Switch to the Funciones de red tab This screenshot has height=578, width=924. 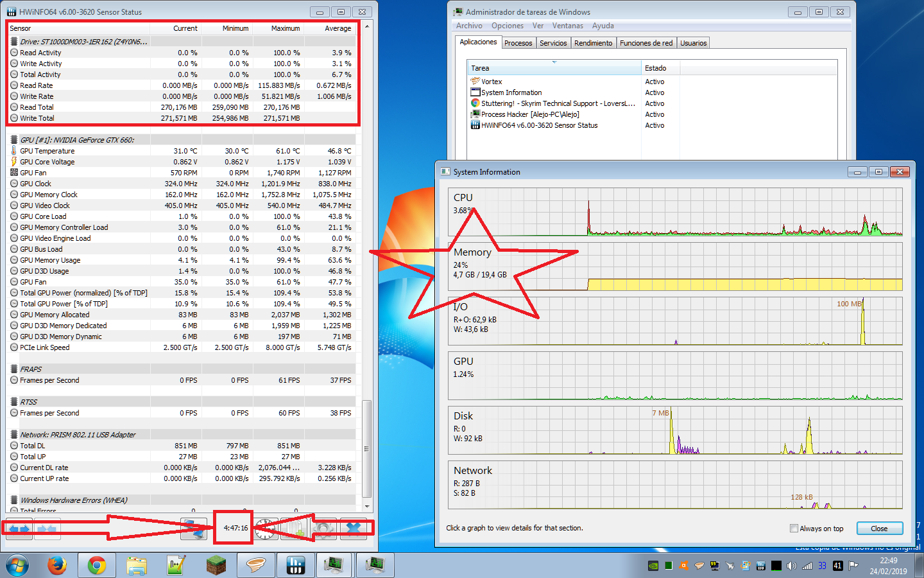pyautogui.click(x=646, y=43)
